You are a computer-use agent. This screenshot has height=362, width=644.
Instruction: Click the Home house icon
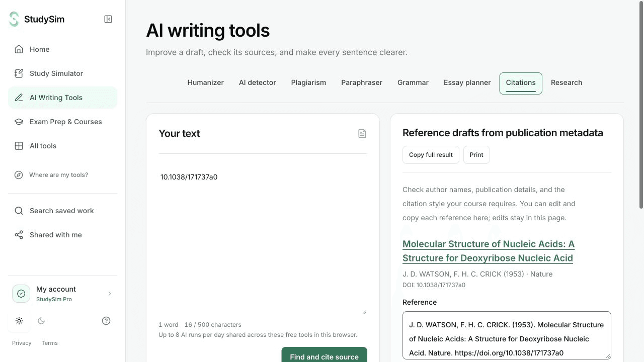tap(19, 49)
